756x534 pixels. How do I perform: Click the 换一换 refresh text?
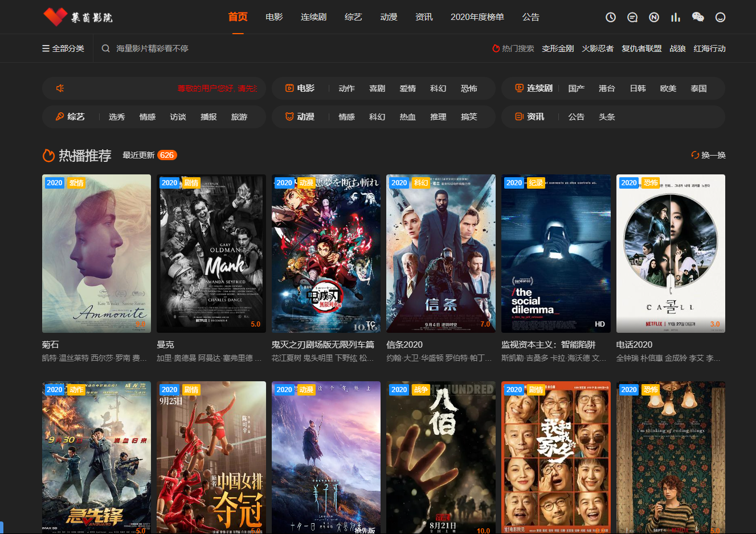(x=713, y=155)
